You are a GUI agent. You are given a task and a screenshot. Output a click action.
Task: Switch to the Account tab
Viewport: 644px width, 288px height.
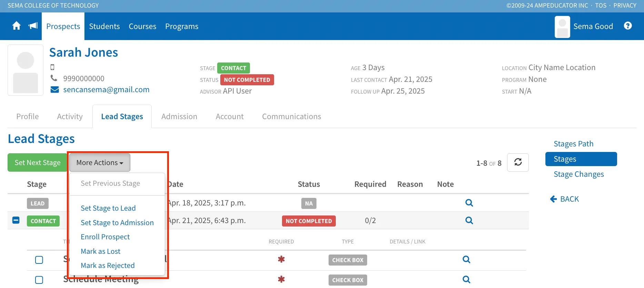pyautogui.click(x=230, y=116)
